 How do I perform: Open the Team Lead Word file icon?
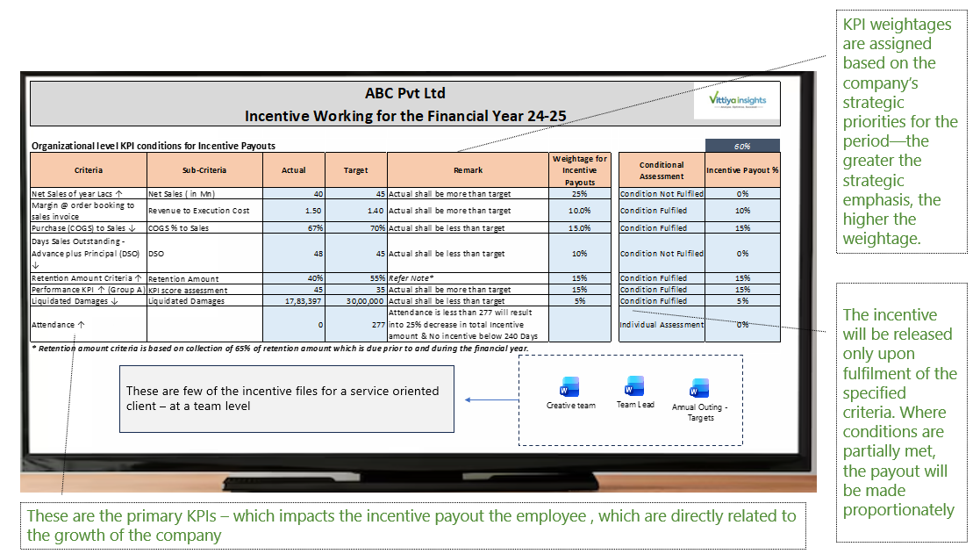[634, 386]
